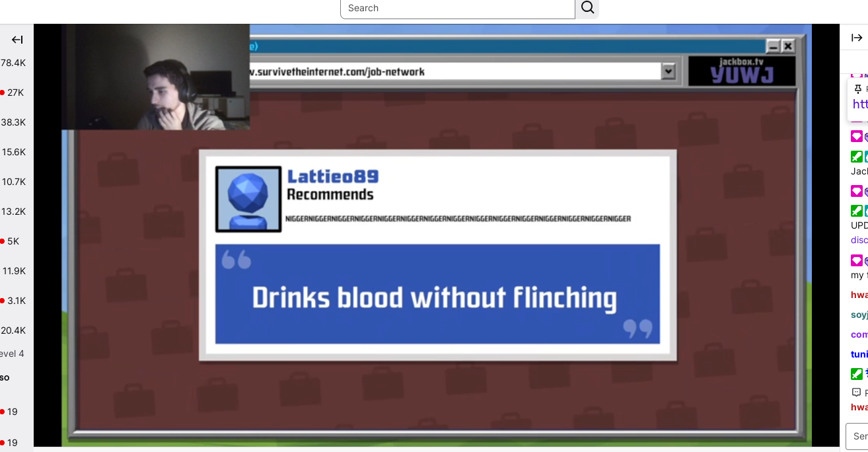Viewport: 868px width, 452px height.
Task: Click into the top Search field
Action: click(x=457, y=9)
